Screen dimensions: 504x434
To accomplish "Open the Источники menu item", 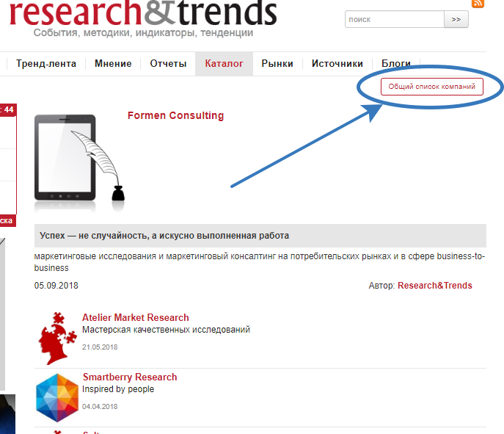I will pyautogui.click(x=337, y=64).
